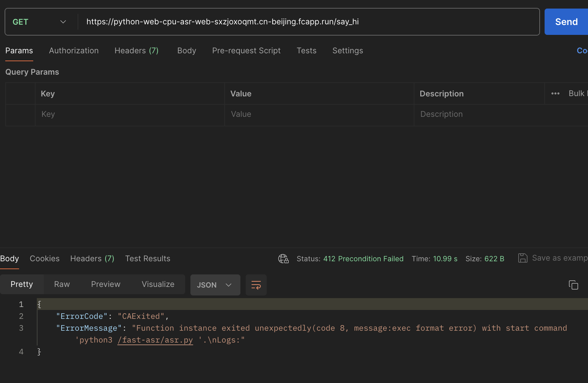The height and width of the screenshot is (383, 588).
Task: Switch to Pre-request Script tab
Action: point(246,51)
